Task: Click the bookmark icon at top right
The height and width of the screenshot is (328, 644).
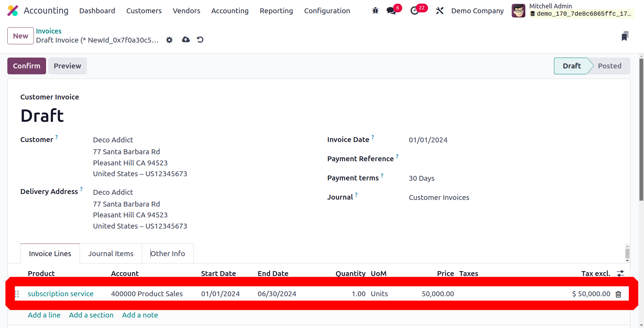Action: point(625,36)
